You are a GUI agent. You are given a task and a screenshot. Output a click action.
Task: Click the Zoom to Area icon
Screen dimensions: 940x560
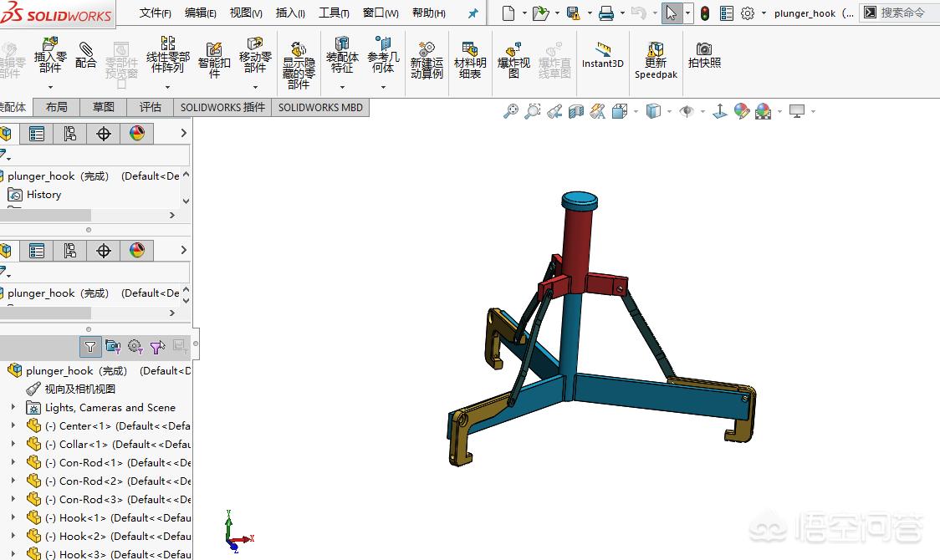(533, 111)
